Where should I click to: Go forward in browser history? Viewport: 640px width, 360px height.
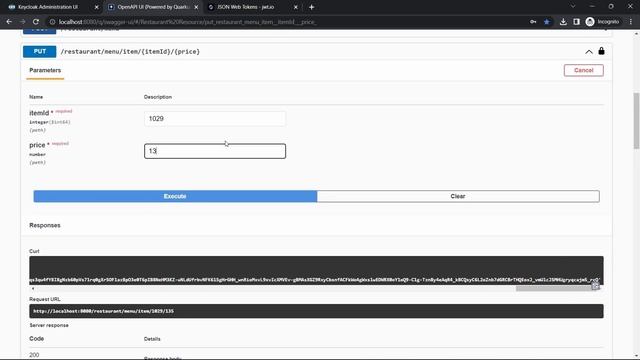(x=22, y=22)
